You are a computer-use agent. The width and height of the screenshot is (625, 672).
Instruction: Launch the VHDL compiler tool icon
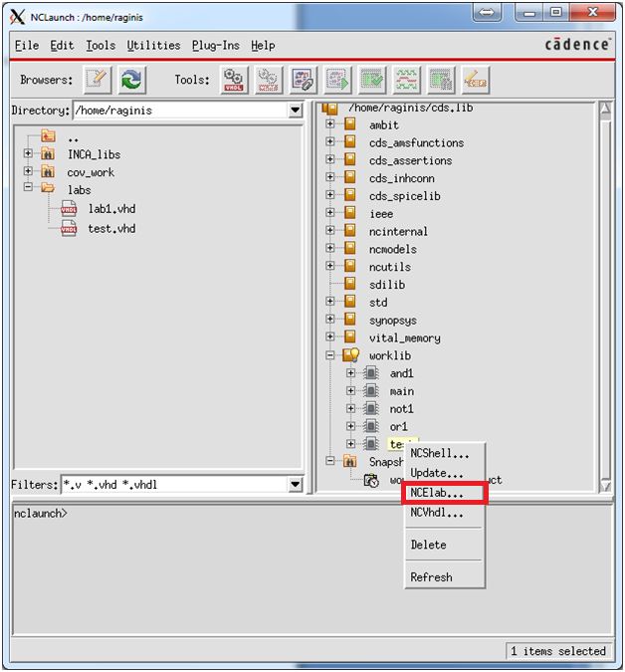coord(234,80)
